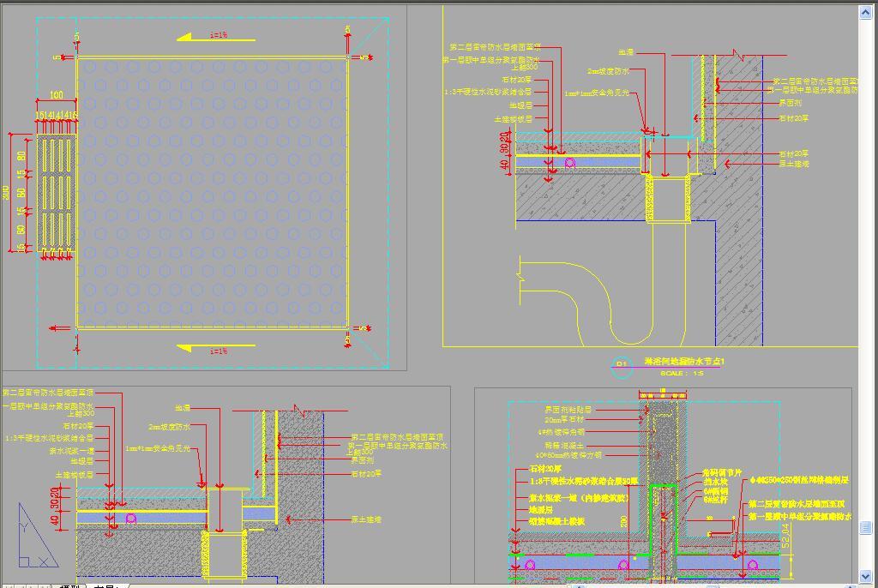878x588 pixels.
Task: Click the horizontal scrollbar left arrow
Action: [580, 586]
